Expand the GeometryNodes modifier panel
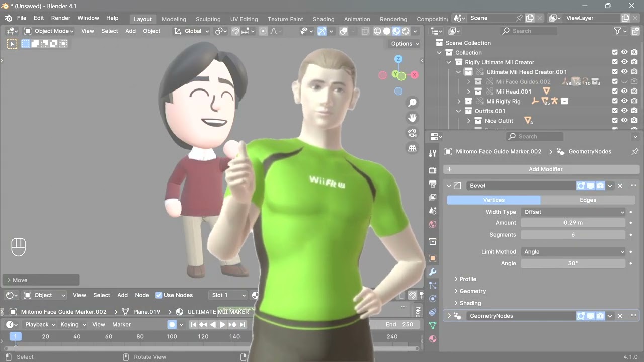Image resolution: width=644 pixels, height=362 pixels. pyautogui.click(x=449, y=316)
